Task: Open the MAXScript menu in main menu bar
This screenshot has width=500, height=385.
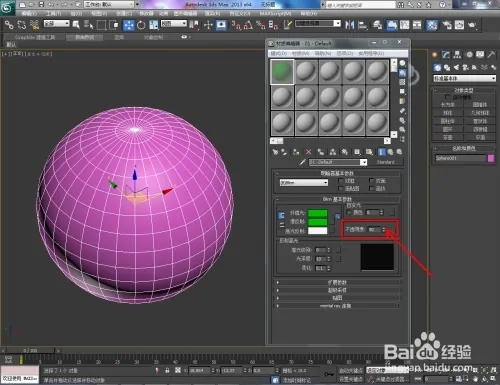Action: [275, 14]
